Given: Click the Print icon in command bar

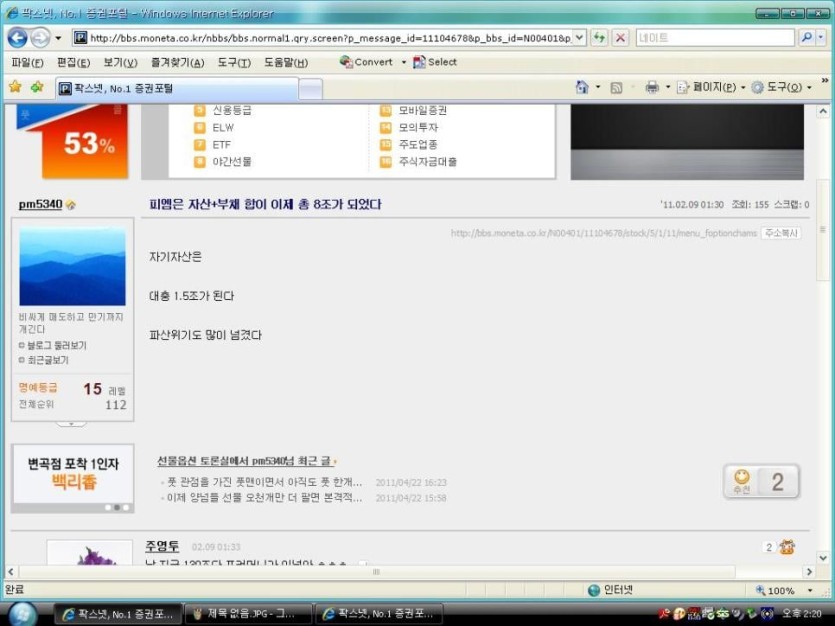Looking at the screenshot, I should [x=652, y=87].
